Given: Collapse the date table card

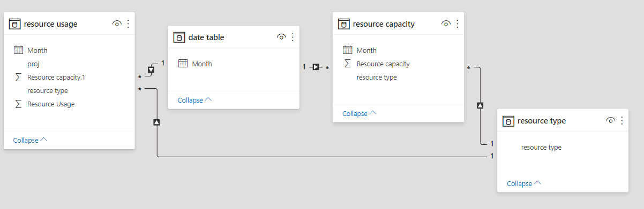Looking at the screenshot, I should click(x=195, y=100).
